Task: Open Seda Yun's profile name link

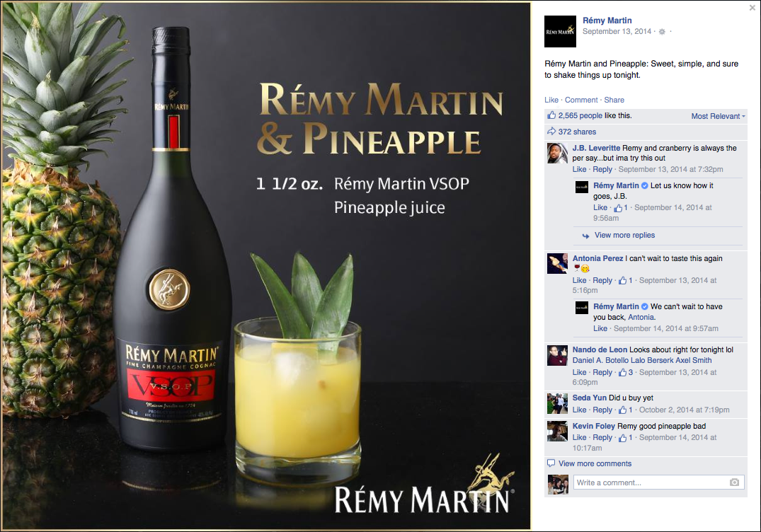Action: tap(589, 398)
